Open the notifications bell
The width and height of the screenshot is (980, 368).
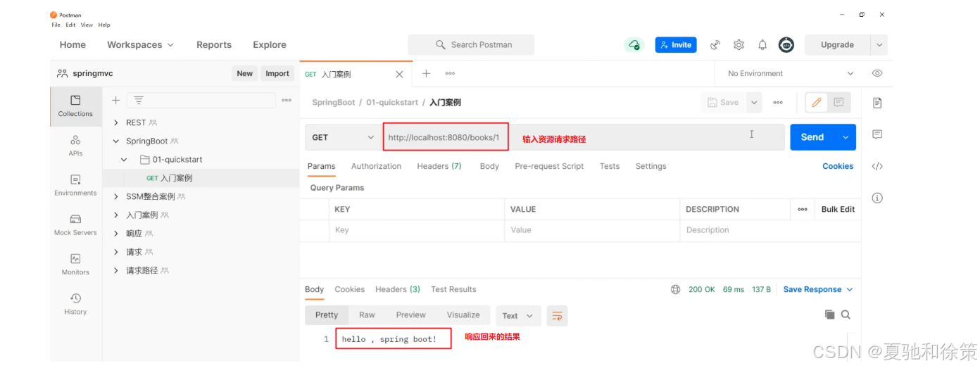[762, 45]
